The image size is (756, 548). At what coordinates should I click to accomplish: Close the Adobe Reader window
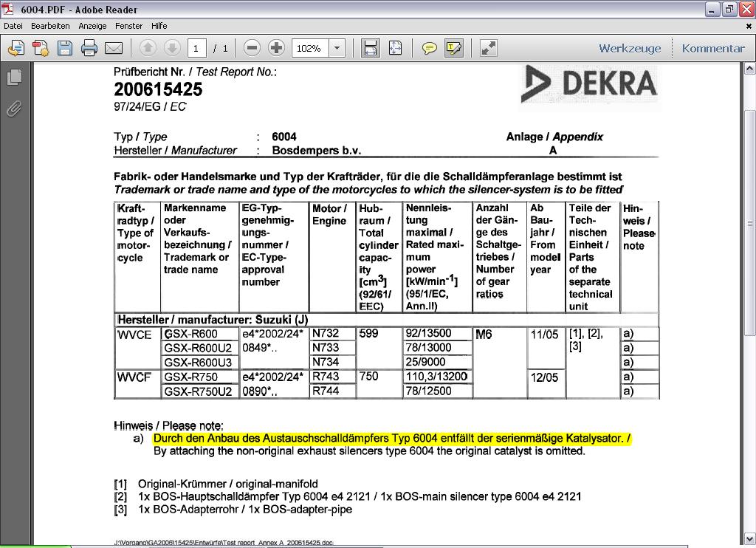click(747, 9)
